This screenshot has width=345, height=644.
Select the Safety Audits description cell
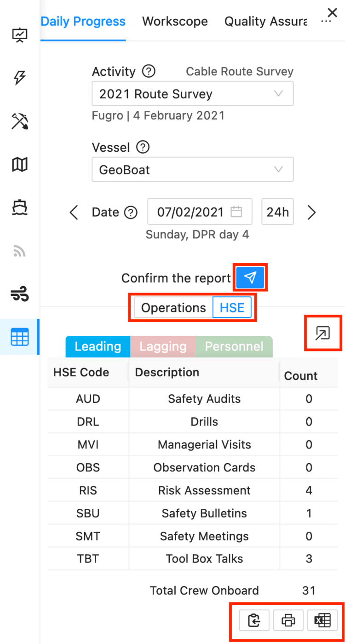point(204,399)
